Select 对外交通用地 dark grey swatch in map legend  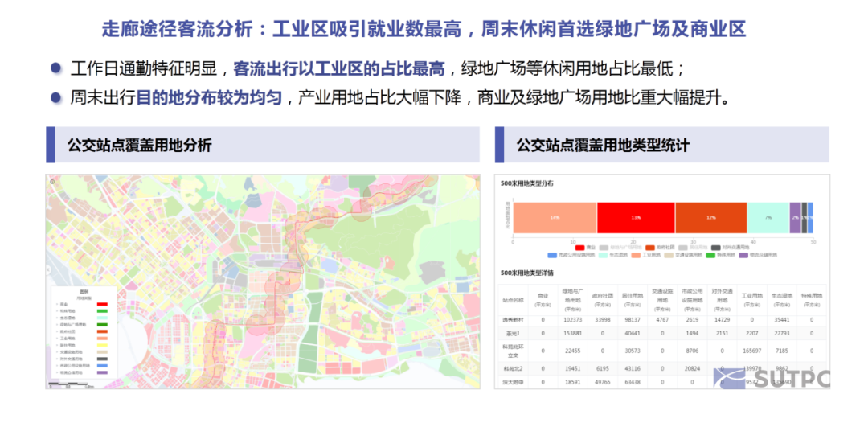coord(102,359)
